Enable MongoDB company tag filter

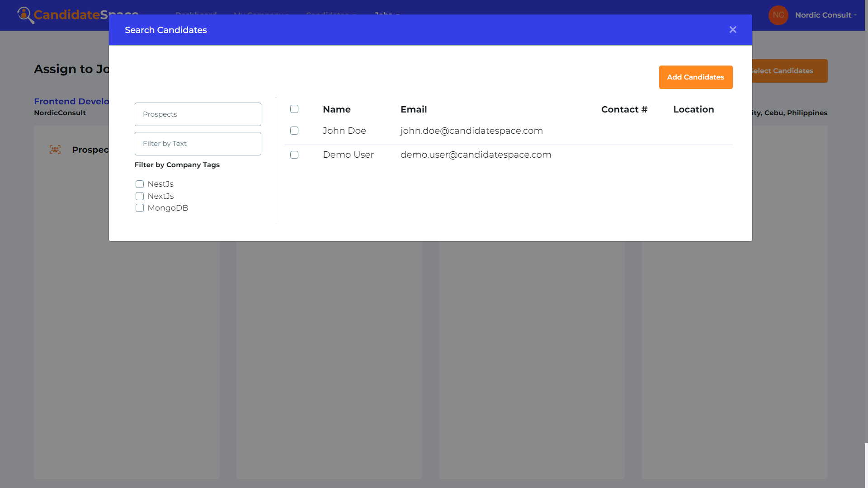tap(140, 207)
